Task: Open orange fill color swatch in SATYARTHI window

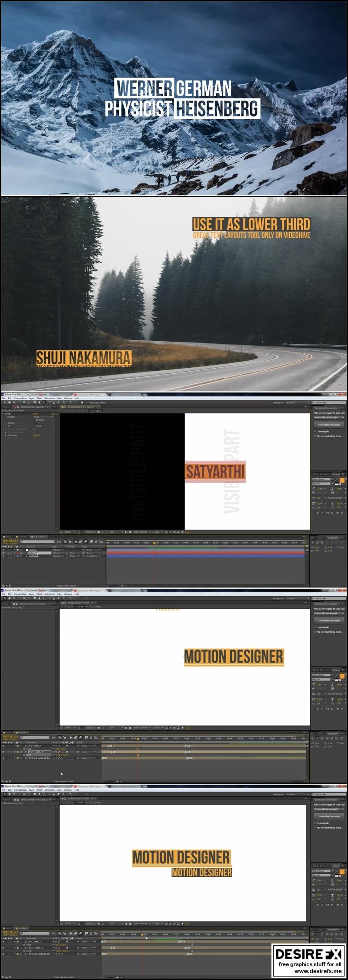Action: click(342, 480)
